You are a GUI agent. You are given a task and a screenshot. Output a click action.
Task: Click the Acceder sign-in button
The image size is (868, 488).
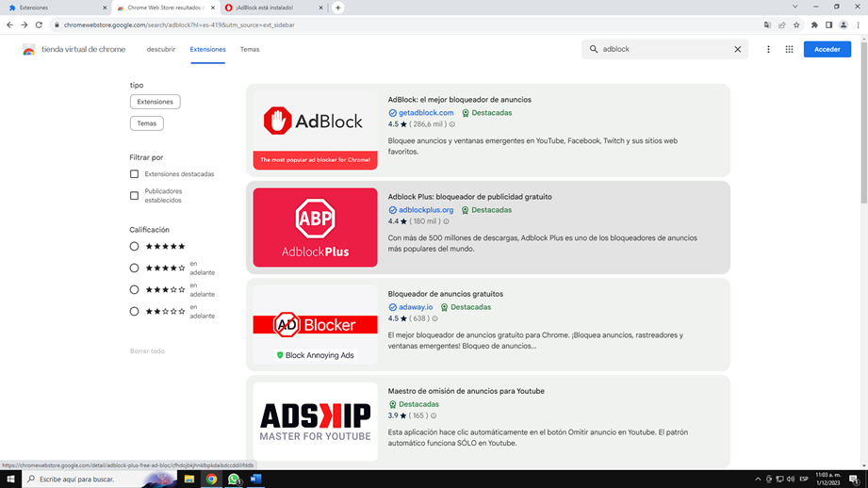click(x=827, y=49)
